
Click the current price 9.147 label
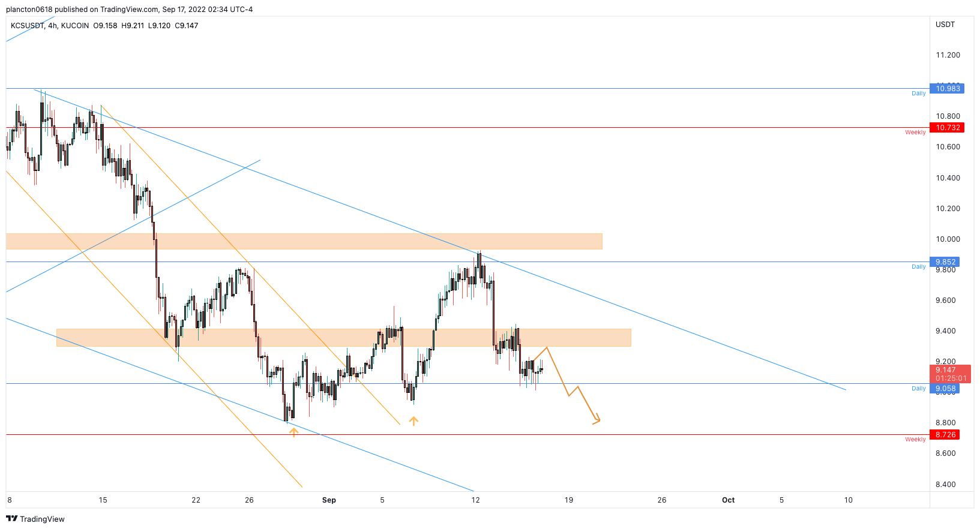coord(946,370)
